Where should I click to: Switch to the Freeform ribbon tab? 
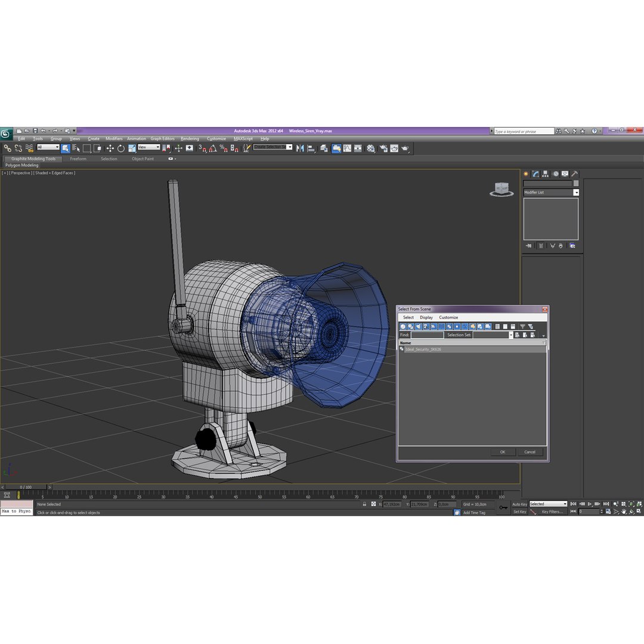(x=78, y=159)
